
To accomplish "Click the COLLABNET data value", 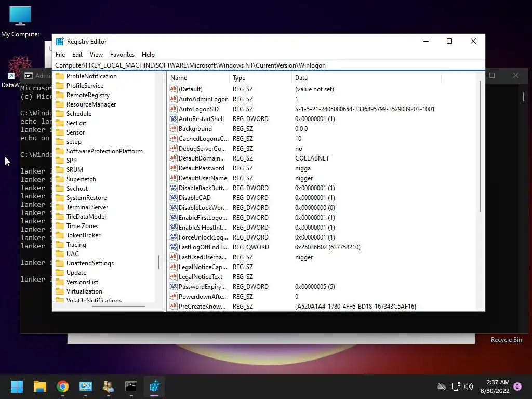I will 312,158.
